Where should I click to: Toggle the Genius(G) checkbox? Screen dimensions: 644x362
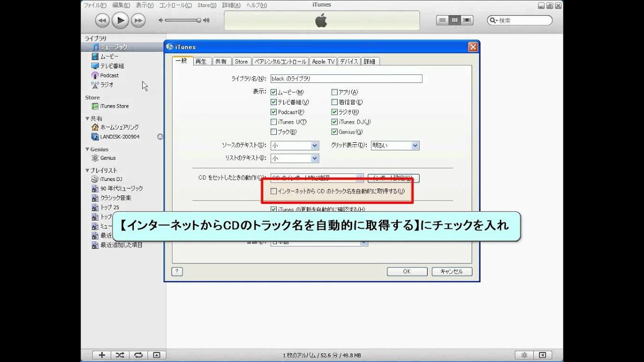point(335,132)
